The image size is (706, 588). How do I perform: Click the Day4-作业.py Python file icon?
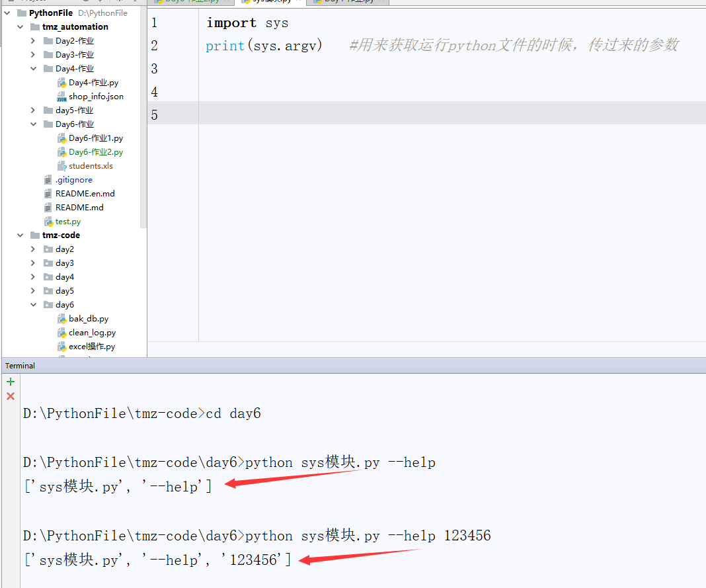pos(61,83)
